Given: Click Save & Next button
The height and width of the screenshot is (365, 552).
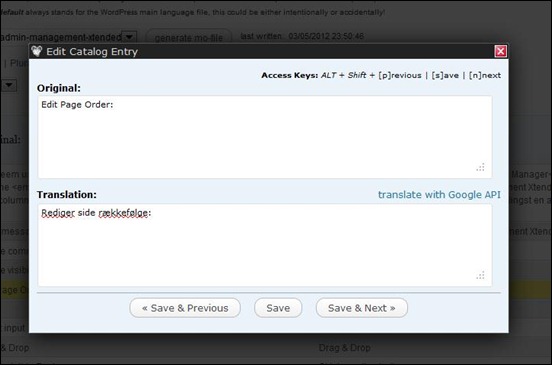Looking at the screenshot, I should point(362,308).
